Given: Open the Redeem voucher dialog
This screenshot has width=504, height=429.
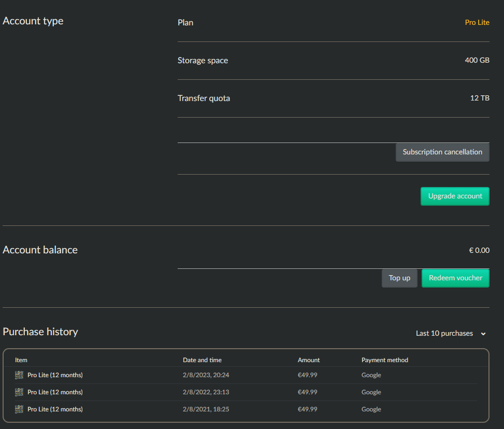Looking at the screenshot, I should pyautogui.click(x=455, y=278).
